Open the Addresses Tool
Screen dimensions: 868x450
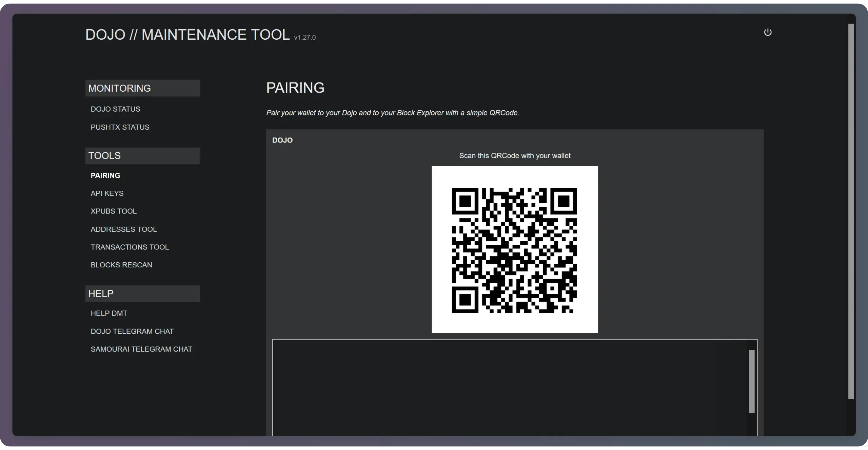click(x=123, y=229)
